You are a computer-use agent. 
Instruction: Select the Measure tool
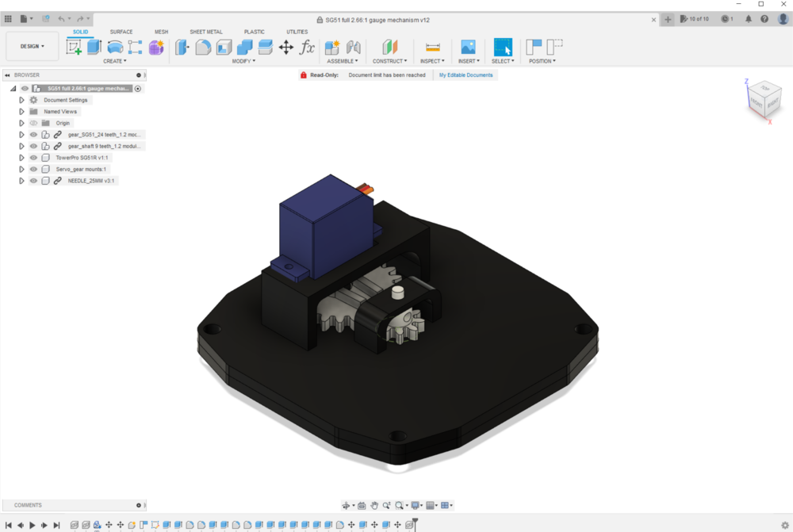coord(433,47)
